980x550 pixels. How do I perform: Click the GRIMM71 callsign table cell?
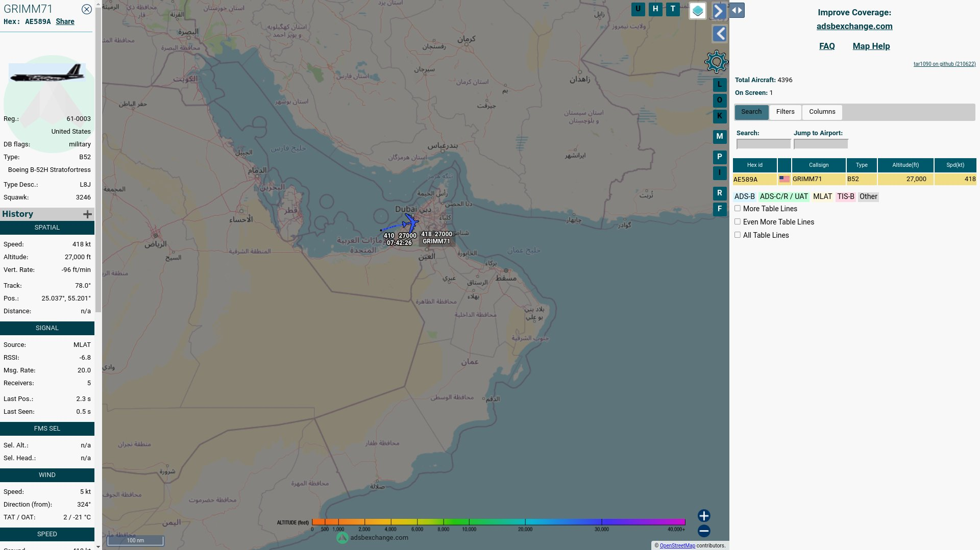(819, 180)
